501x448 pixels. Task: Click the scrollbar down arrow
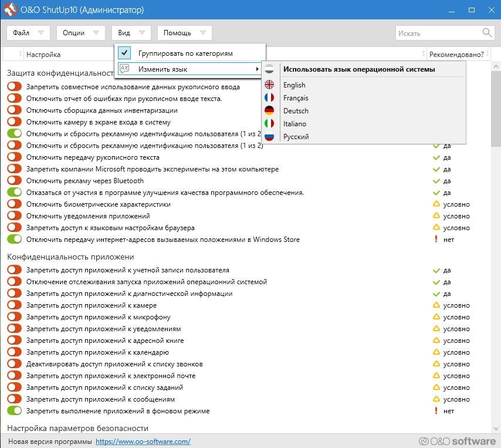pos(496,429)
